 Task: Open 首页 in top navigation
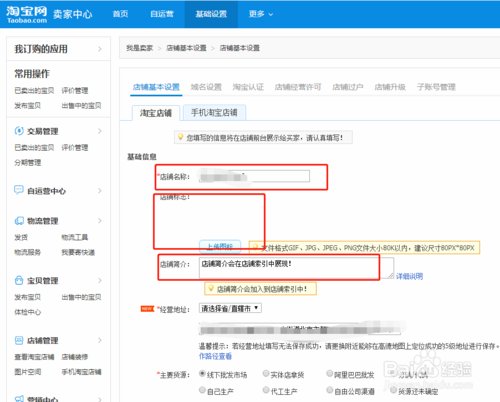tap(120, 14)
